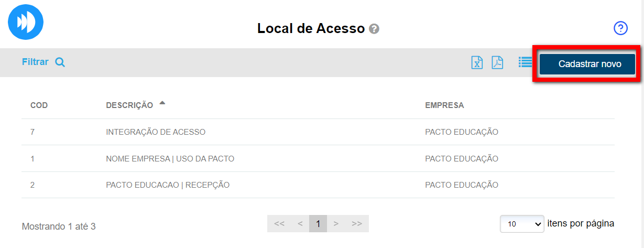This screenshot has width=644, height=248.
Task: Open help icon beside Local de Acesso title
Action: [x=374, y=29]
